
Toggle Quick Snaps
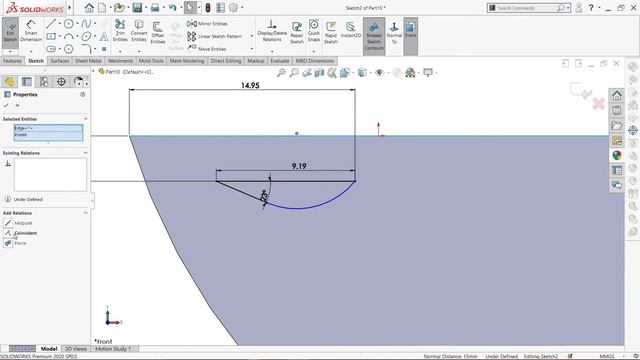pyautogui.click(x=313, y=31)
